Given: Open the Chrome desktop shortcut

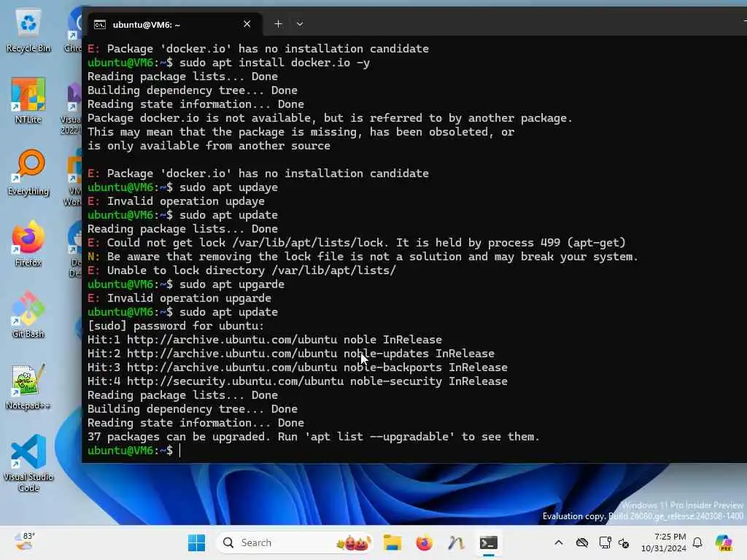Looking at the screenshot, I should pos(74,31).
